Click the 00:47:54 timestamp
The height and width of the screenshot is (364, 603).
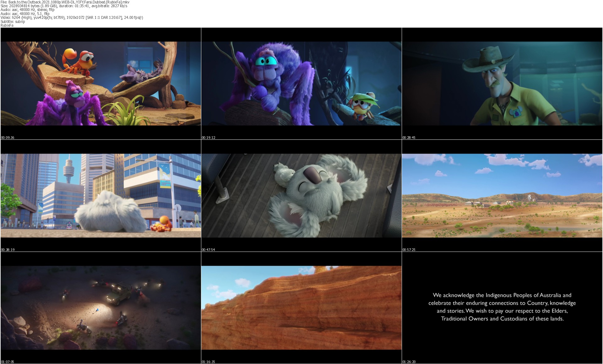click(x=209, y=250)
